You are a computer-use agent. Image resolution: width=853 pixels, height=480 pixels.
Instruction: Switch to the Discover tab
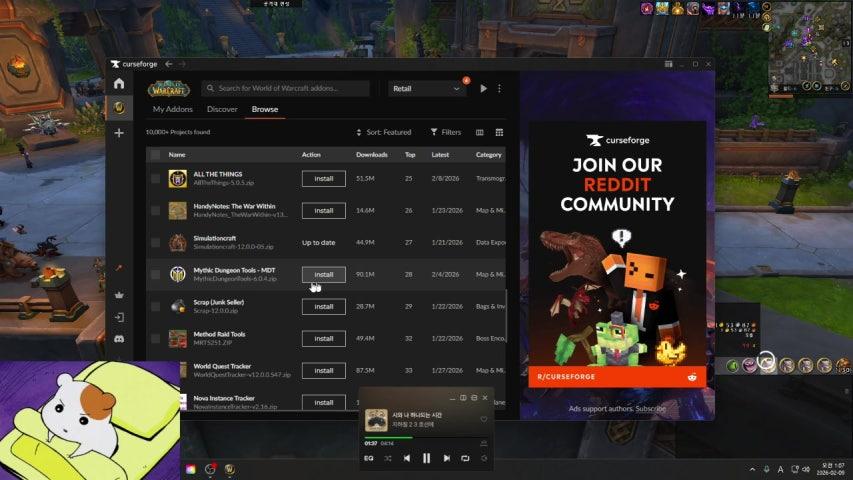click(x=222, y=109)
